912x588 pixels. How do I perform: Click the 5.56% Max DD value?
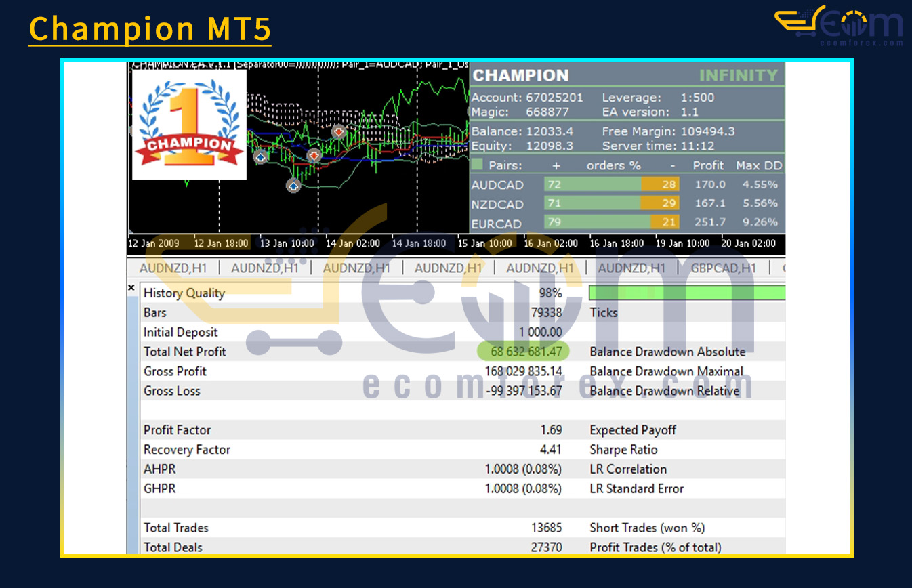[x=760, y=203]
